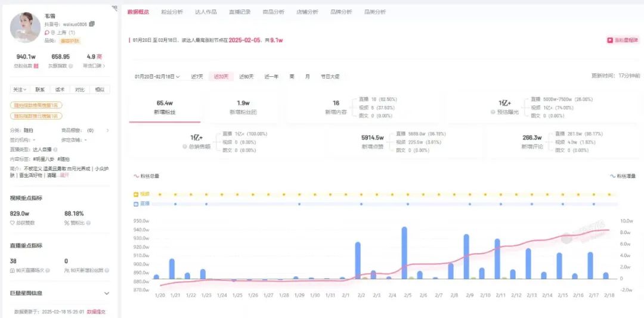Click the 更新时间 17分钟前 text
The image size is (644, 318).
click(x=615, y=76)
